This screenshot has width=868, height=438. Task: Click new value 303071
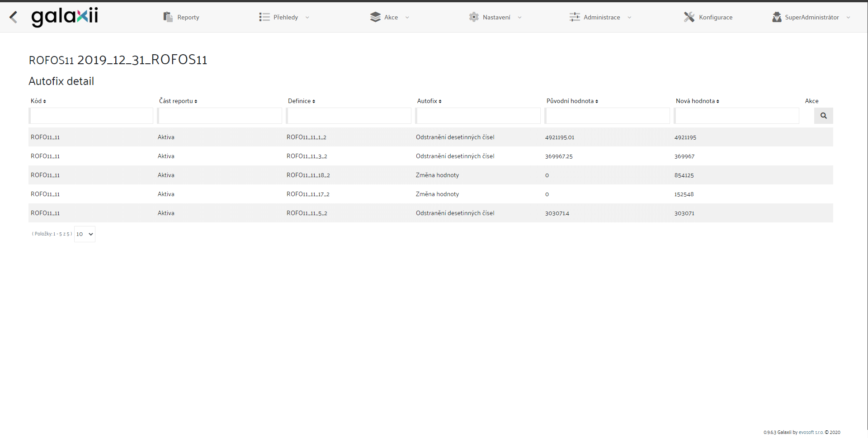684,213
